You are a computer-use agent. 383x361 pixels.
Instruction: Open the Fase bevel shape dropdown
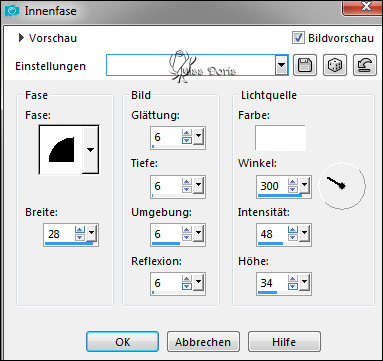[x=90, y=149]
